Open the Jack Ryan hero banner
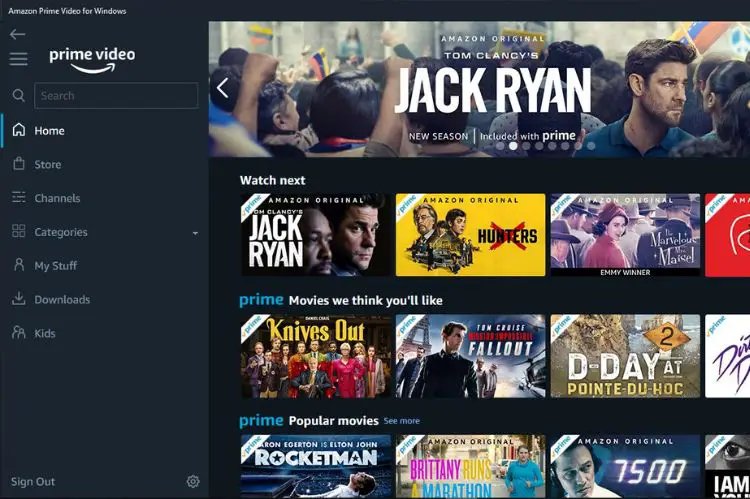The image size is (750, 499). point(479,89)
